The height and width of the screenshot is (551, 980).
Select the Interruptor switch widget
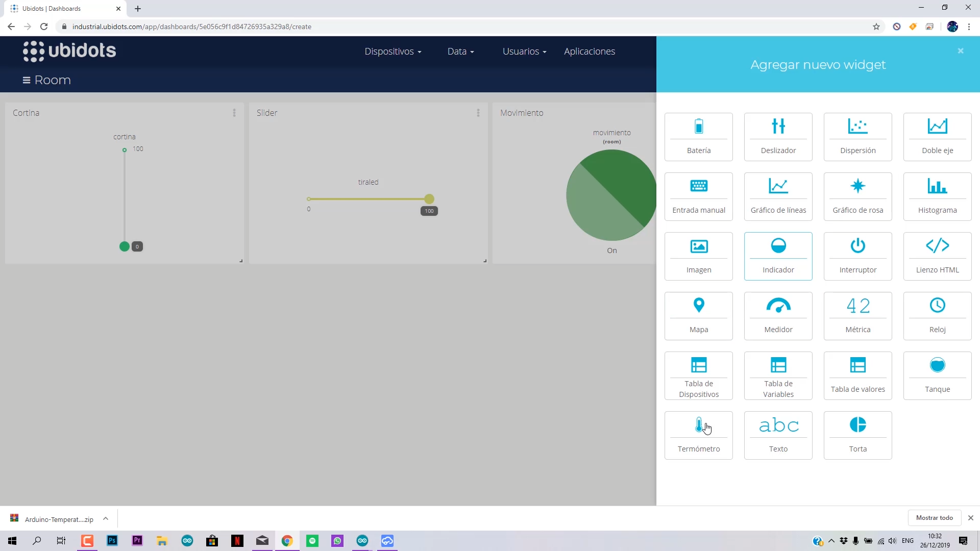click(857, 256)
